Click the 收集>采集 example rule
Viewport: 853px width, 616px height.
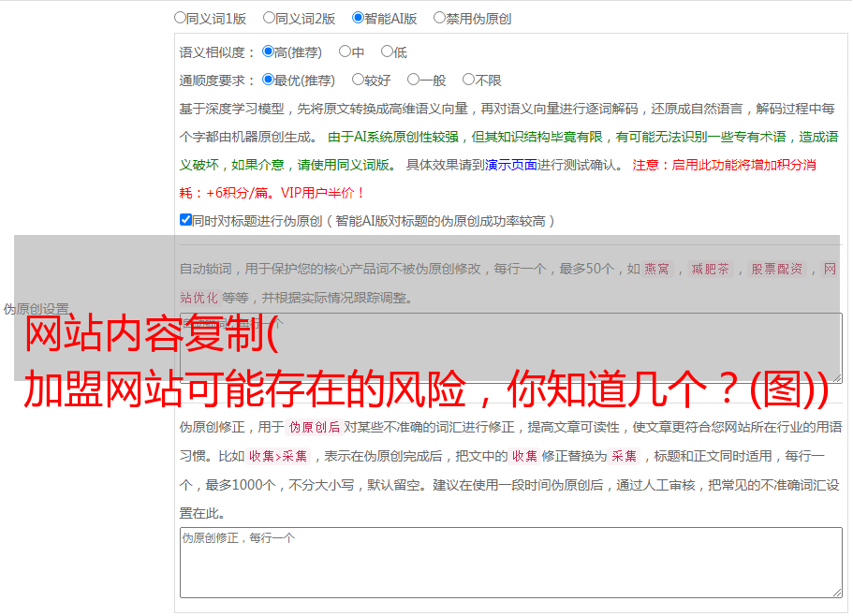[278, 456]
